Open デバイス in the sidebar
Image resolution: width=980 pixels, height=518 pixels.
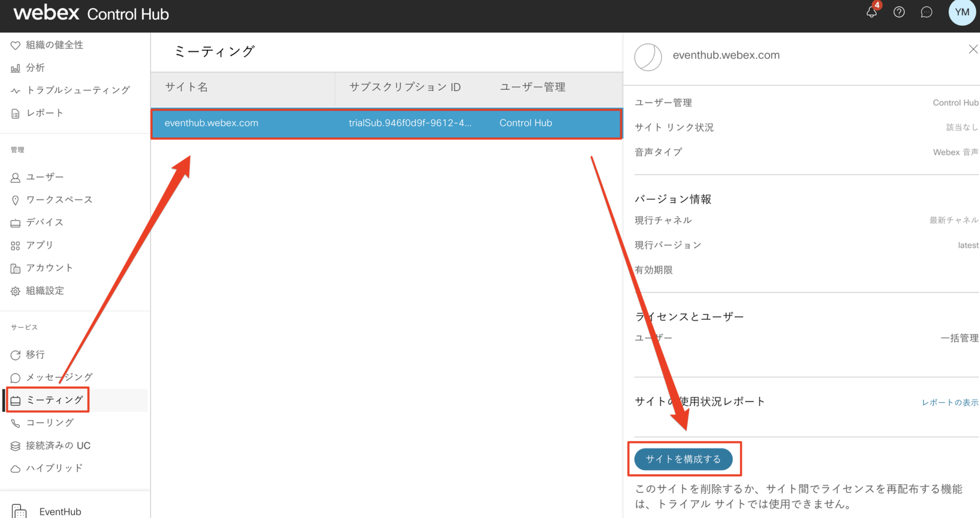pos(45,223)
